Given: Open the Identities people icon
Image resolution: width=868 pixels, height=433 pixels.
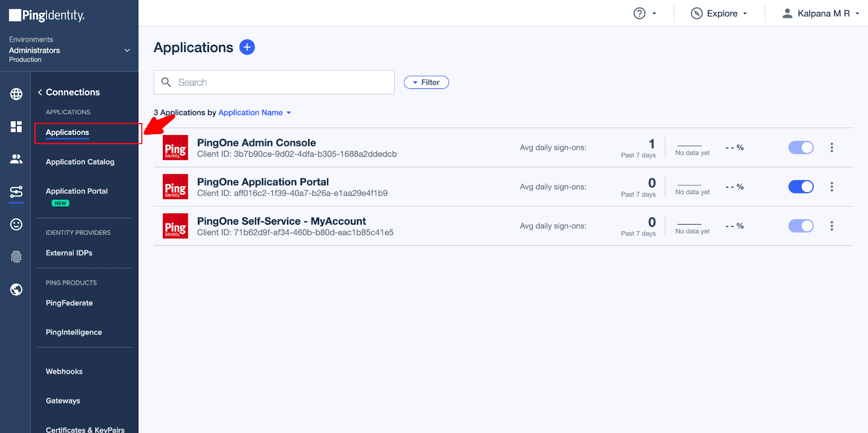Looking at the screenshot, I should tap(16, 159).
